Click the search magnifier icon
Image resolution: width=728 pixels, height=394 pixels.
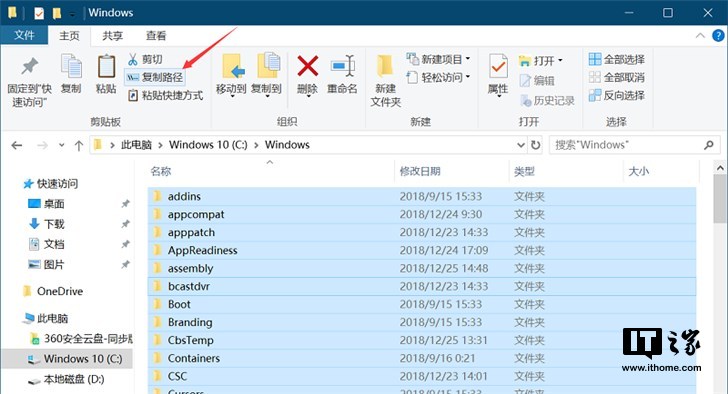point(708,145)
